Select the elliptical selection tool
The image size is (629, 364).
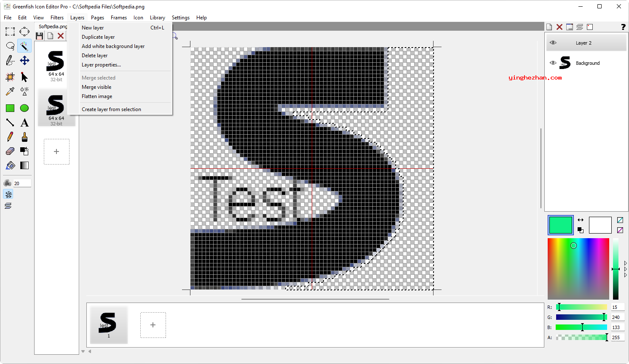24,32
